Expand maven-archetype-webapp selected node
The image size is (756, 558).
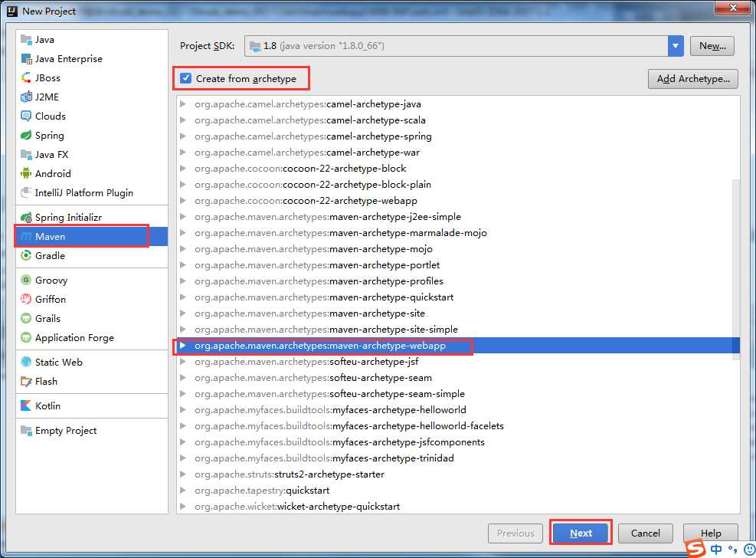click(x=183, y=346)
